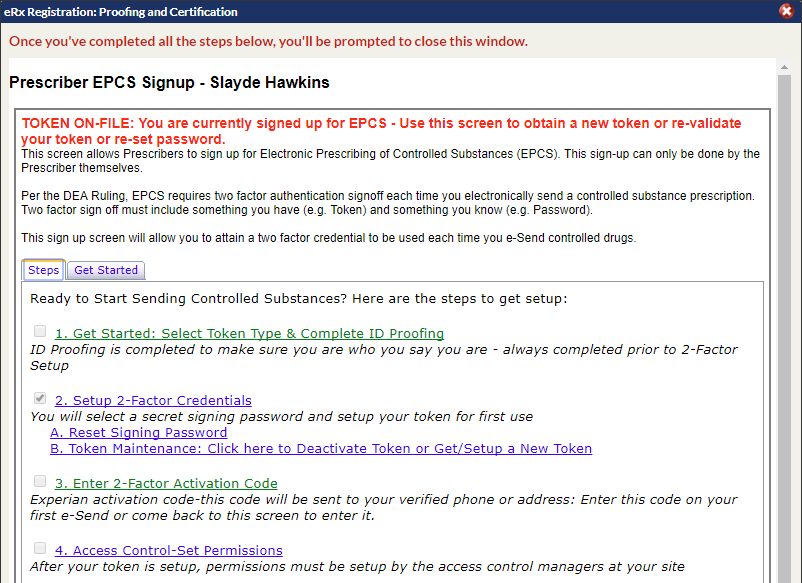Click the vertical scrollbar thumb

tap(784, 327)
